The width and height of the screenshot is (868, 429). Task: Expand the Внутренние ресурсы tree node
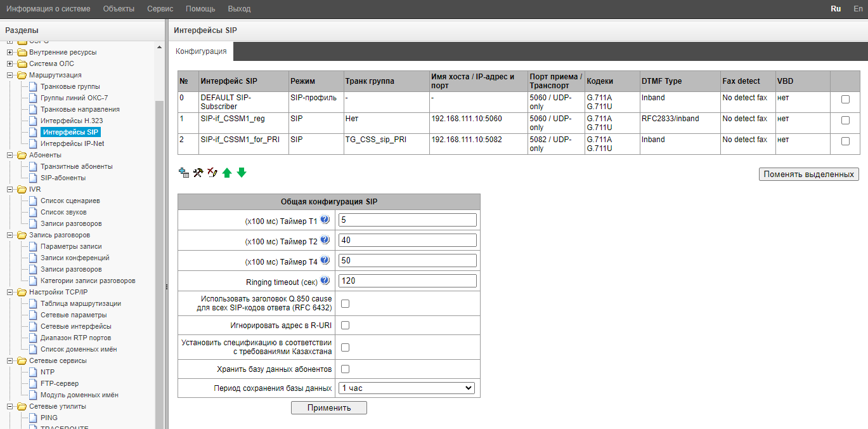(x=10, y=52)
